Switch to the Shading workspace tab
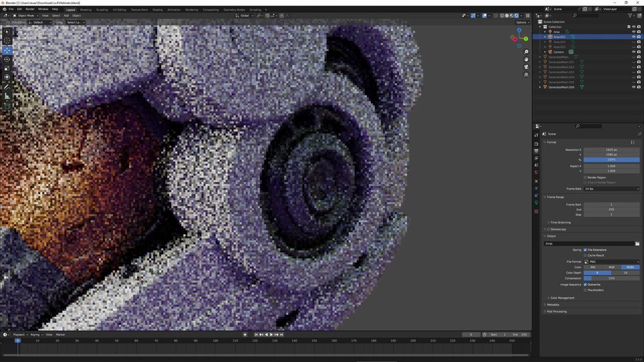 point(157,10)
